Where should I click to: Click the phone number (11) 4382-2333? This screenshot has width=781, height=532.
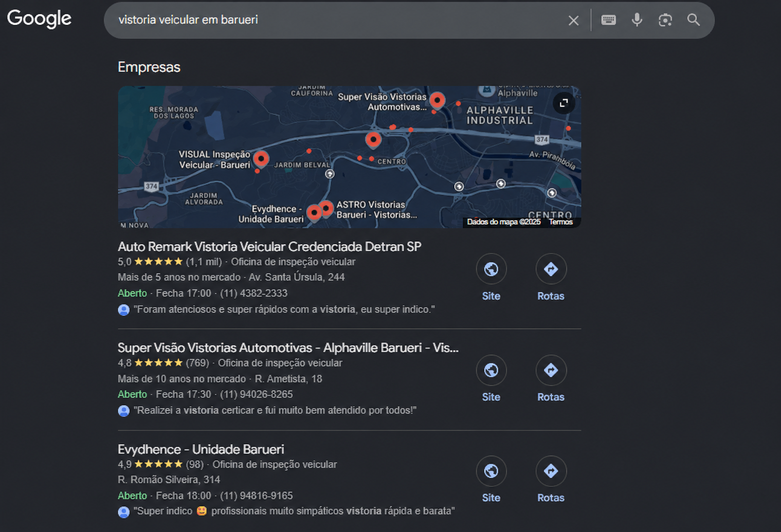(254, 293)
